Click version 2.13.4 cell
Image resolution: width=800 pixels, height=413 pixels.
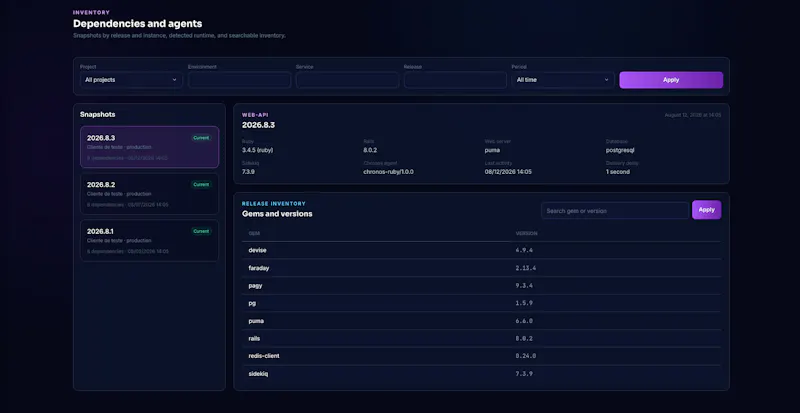tap(526, 268)
